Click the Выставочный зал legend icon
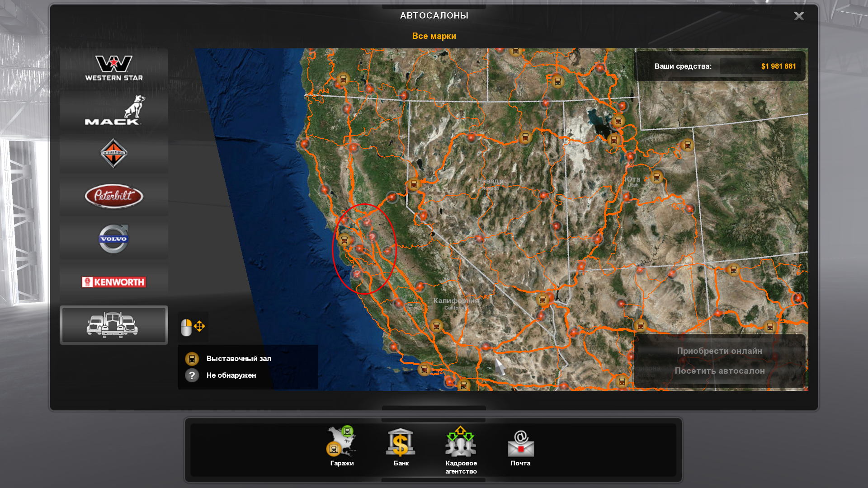The width and height of the screenshot is (868, 488). click(x=192, y=359)
